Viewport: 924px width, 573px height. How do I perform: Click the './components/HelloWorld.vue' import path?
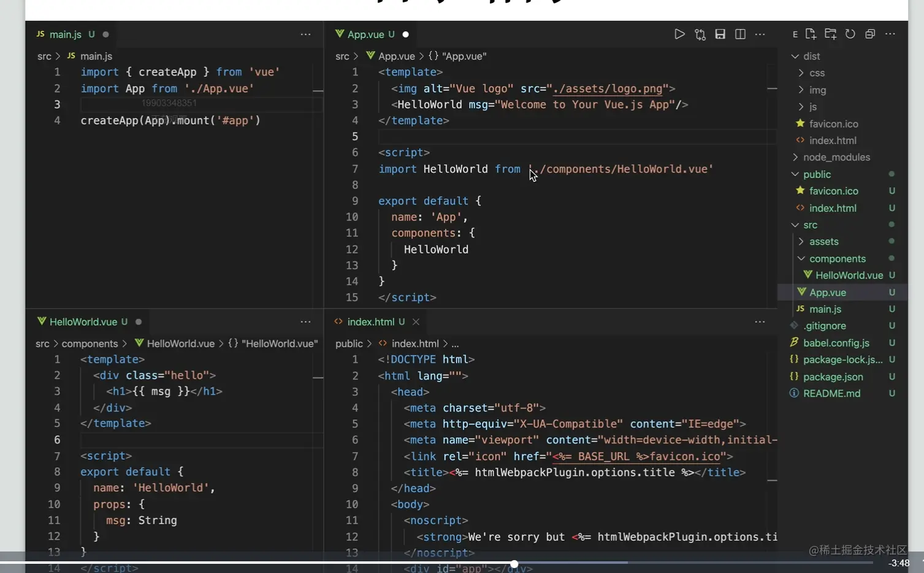point(620,169)
